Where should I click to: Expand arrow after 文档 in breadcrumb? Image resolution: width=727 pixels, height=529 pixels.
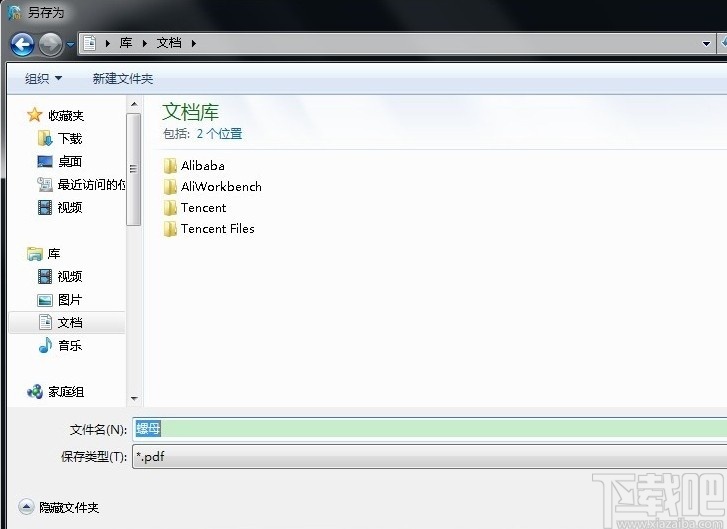(194, 44)
